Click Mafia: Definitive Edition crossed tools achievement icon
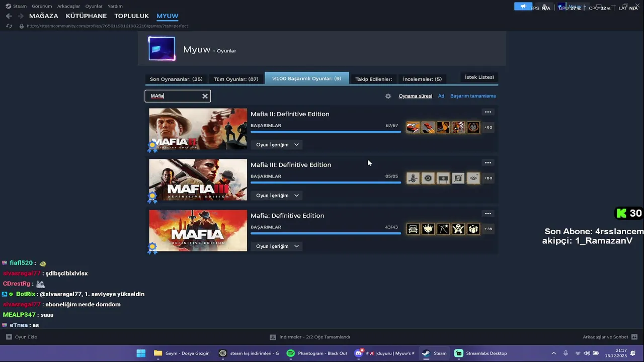Viewport: 644px width, 362px height. tap(443, 229)
